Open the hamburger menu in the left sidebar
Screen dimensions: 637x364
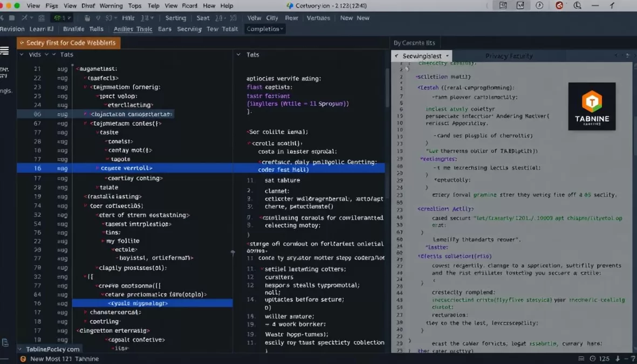(x=5, y=51)
